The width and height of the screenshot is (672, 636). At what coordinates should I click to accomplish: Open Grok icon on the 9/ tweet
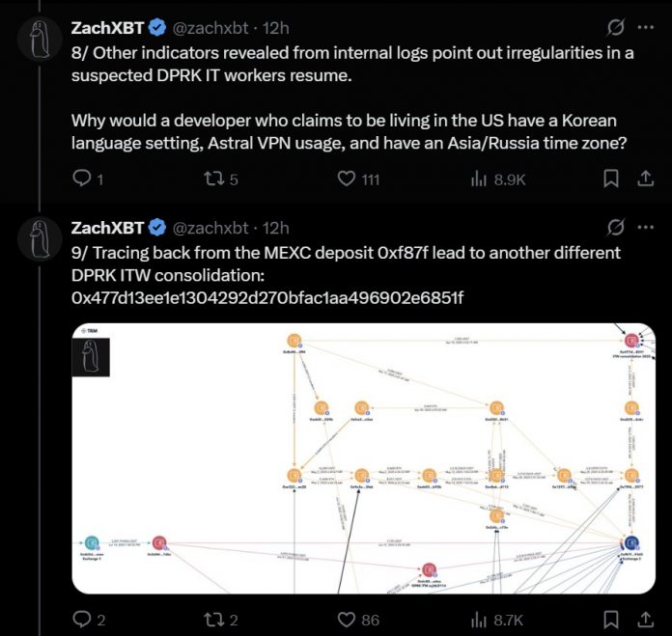[613, 228]
